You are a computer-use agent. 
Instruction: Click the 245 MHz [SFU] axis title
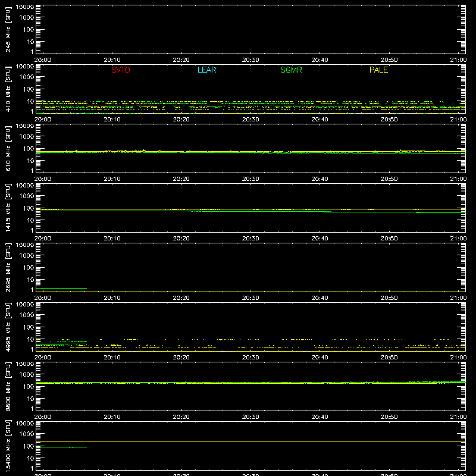click(8, 29)
